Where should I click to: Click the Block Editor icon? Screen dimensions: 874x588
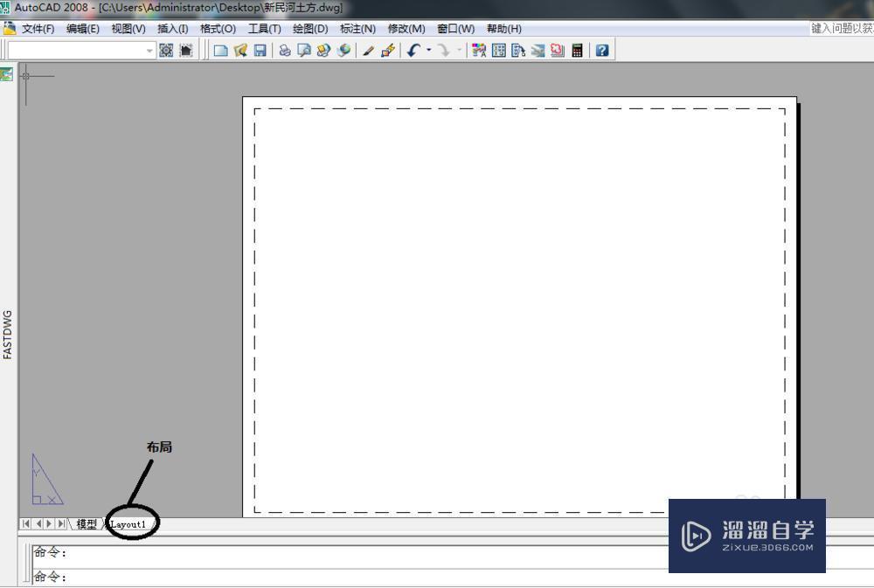pyautogui.click(x=388, y=51)
